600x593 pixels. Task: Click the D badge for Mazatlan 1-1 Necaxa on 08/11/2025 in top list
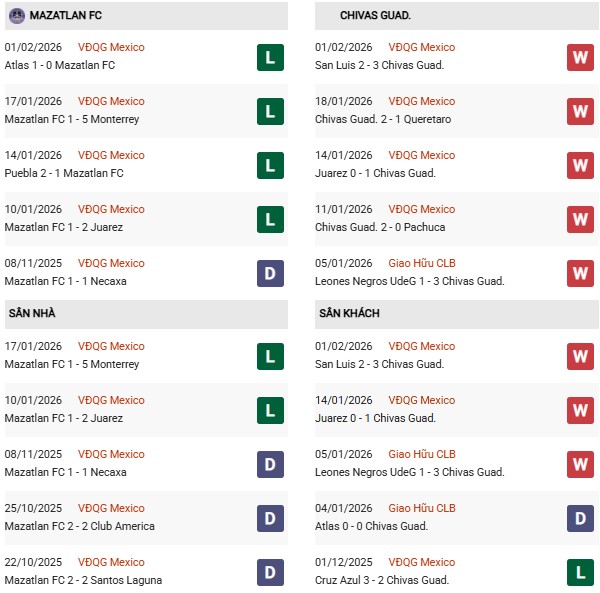(x=270, y=273)
